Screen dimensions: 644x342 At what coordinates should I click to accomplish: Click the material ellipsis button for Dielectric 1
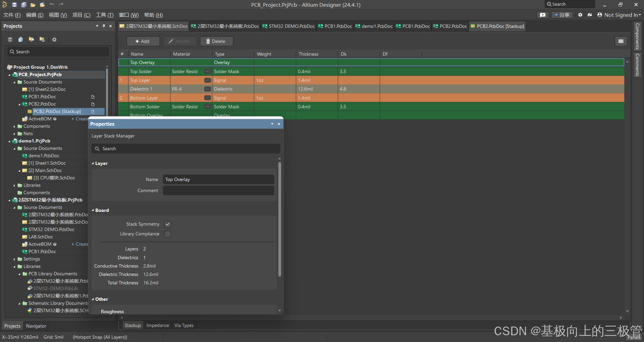point(208,89)
